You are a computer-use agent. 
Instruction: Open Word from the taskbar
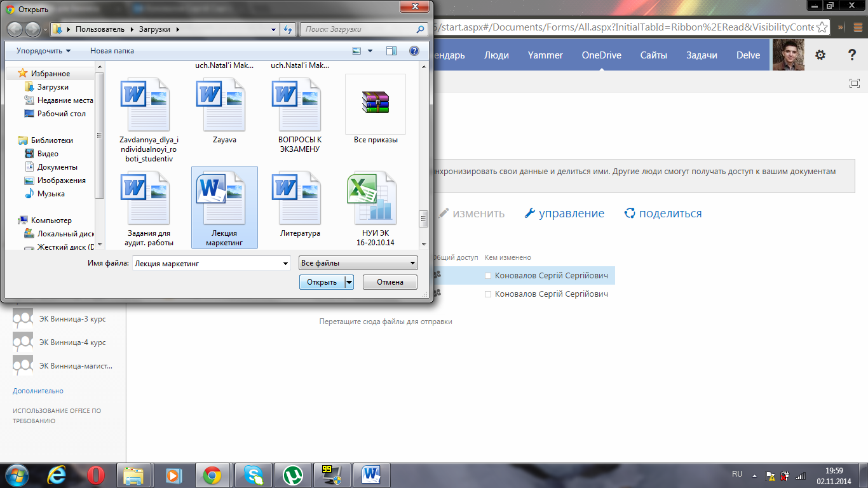point(371,475)
